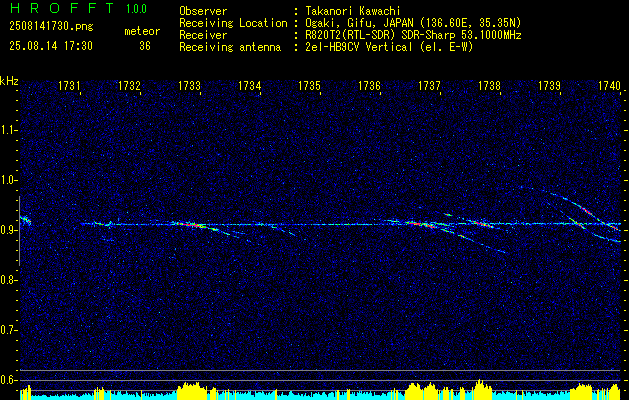629x400 pixels.
Task: Click the 1736 time marker
Action: tap(369, 86)
